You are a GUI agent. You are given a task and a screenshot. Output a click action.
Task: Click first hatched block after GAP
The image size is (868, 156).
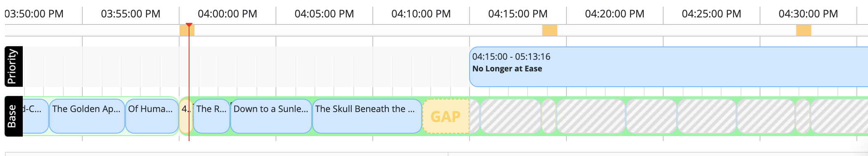click(475, 116)
